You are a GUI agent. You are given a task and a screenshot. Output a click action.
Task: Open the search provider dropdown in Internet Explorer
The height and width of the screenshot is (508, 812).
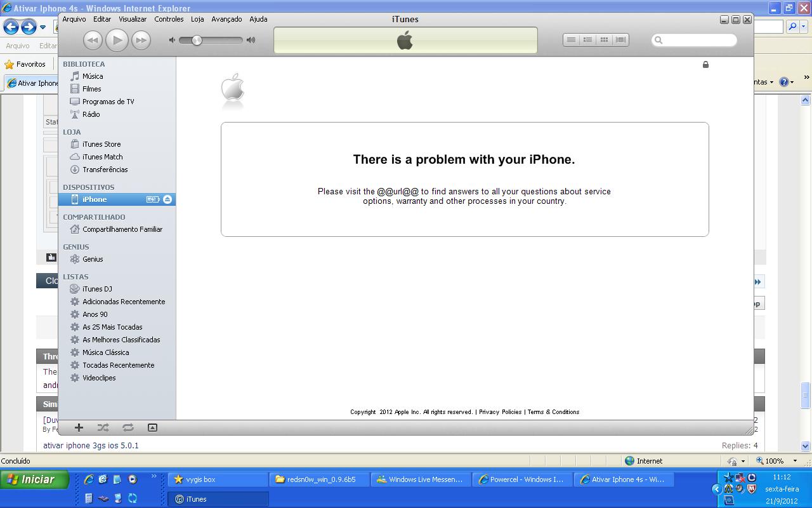[804, 27]
